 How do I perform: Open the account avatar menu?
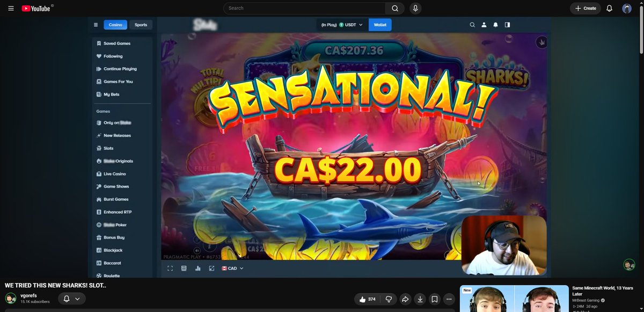click(x=627, y=8)
